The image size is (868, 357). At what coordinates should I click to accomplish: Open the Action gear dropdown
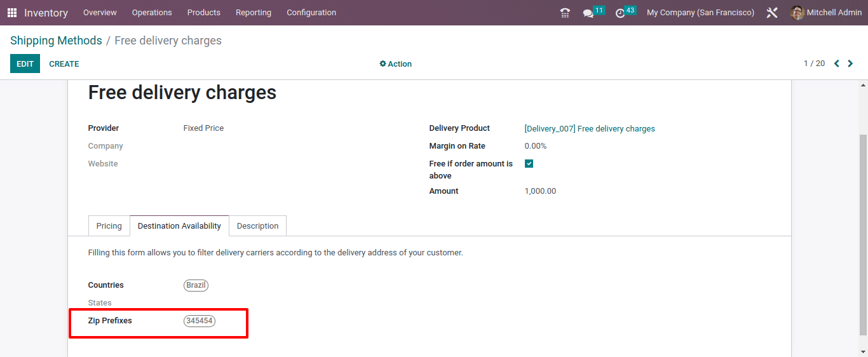click(395, 64)
